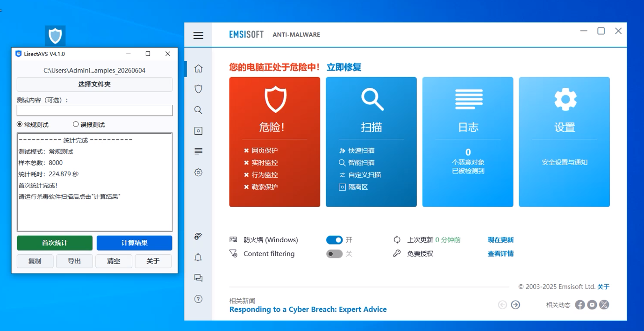Open the quarantine sidebar icon
This screenshot has height=331, width=644.
click(x=198, y=131)
